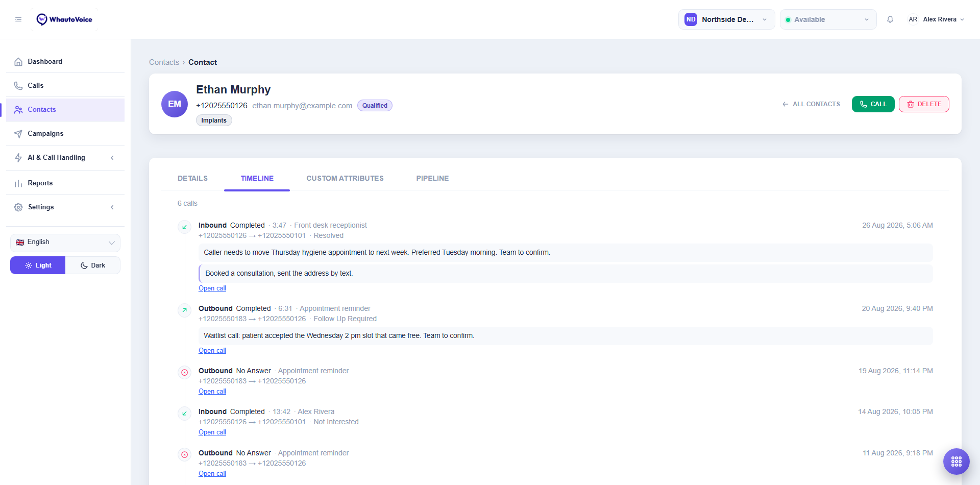
Task: Open the floating apps grid button
Action: coord(957,462)
